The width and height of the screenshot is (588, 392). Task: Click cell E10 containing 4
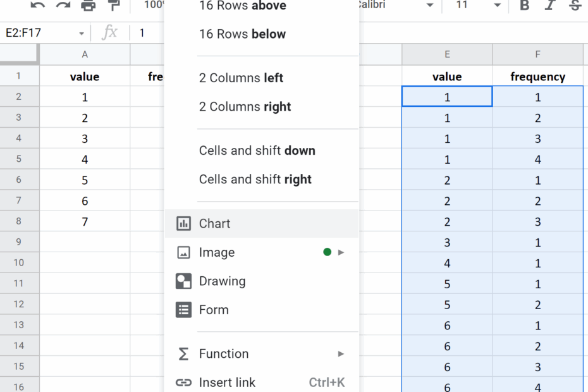[447, 263]
